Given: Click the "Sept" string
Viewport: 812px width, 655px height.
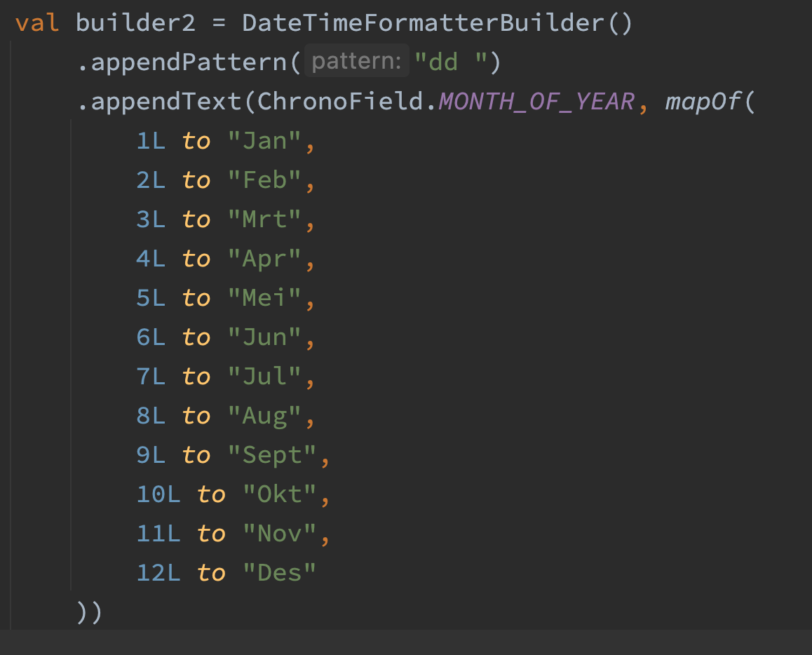Looking at the screenshot, I should 272,456.
